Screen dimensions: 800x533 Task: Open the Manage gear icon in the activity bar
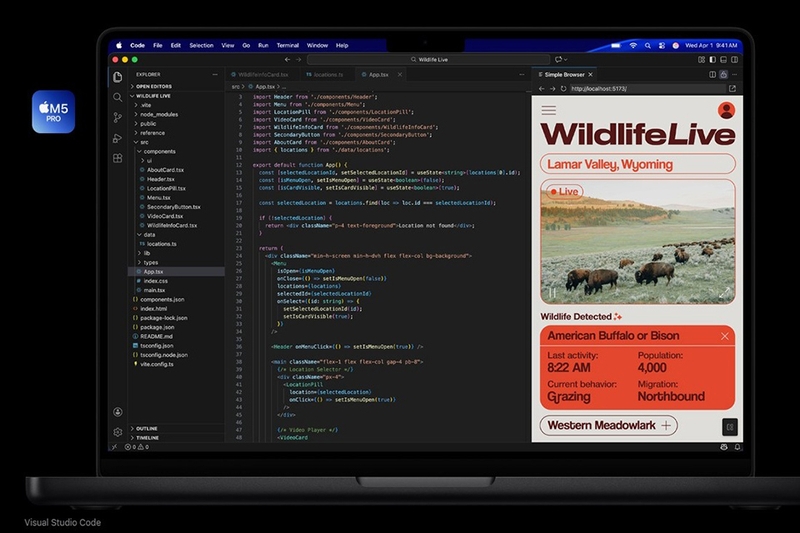(x=117, y=432)
